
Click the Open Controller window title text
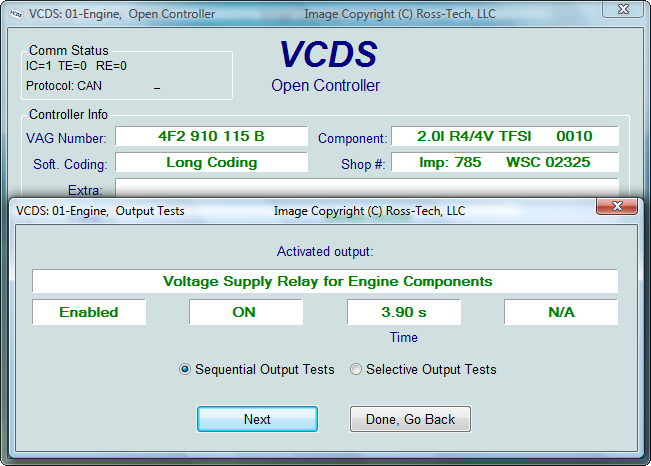(x=122, y=14)
